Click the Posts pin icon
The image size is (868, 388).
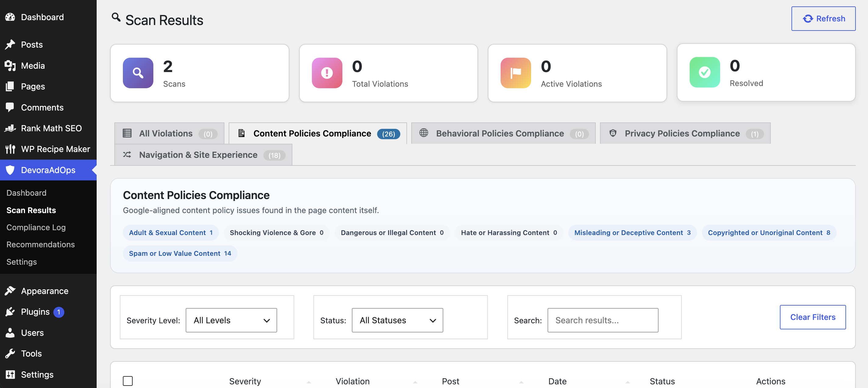pyautogui.click(x=10, y=45)
